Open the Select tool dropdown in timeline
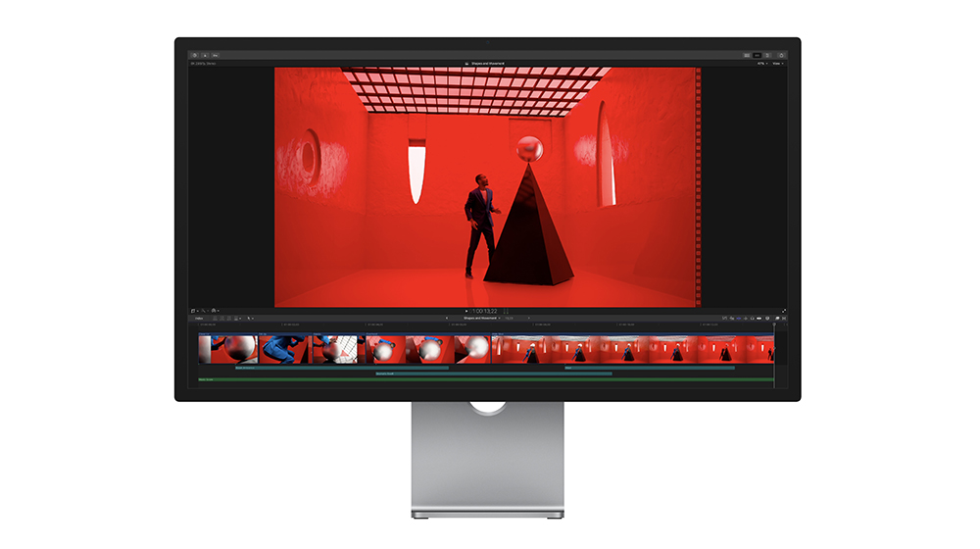The width and height of the screenshot is (980, 549). (249, 318)
